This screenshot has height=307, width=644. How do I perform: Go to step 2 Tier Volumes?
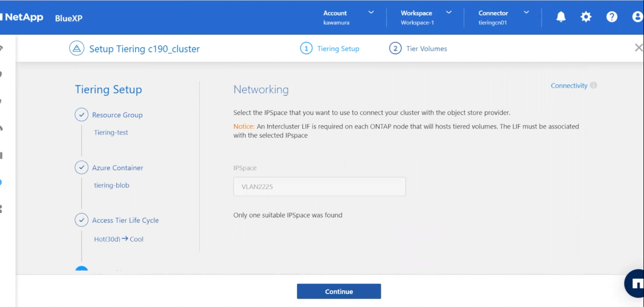pyautogui.click(x=418, y=49)
